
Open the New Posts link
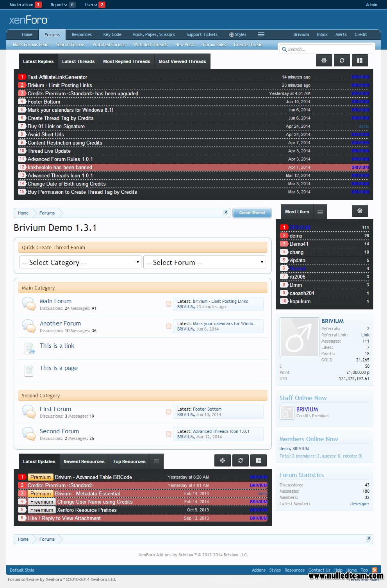185,45
